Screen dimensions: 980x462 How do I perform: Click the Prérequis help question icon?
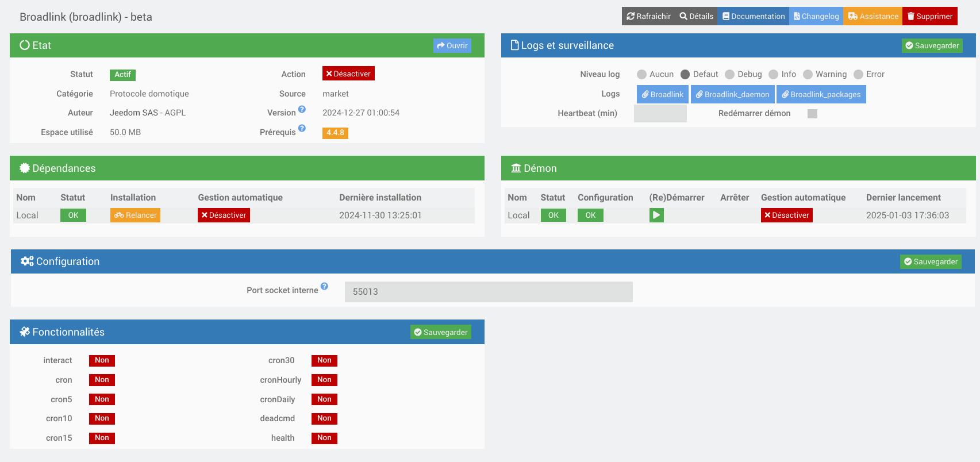[x=302, y=128]
